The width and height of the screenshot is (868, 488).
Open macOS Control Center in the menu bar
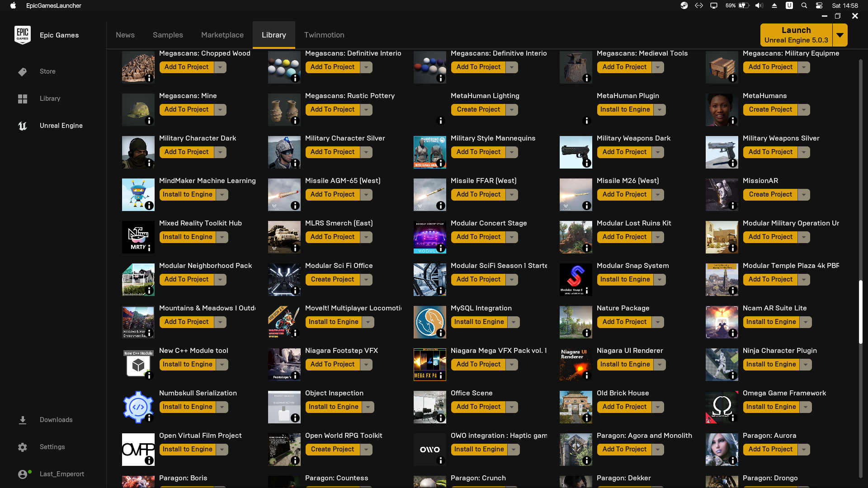[819, 6]
